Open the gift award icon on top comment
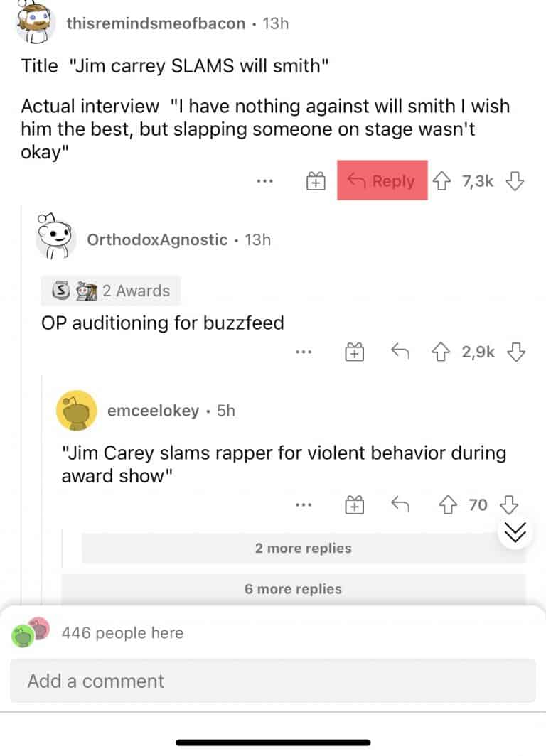The height and width of the screenshot is (756, 546). point(315,181)
